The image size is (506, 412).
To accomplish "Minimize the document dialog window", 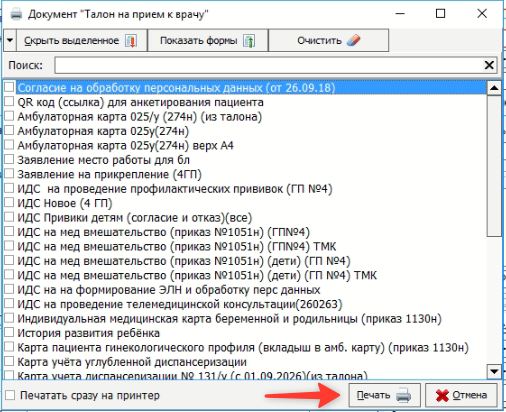I will pos(400,14).
